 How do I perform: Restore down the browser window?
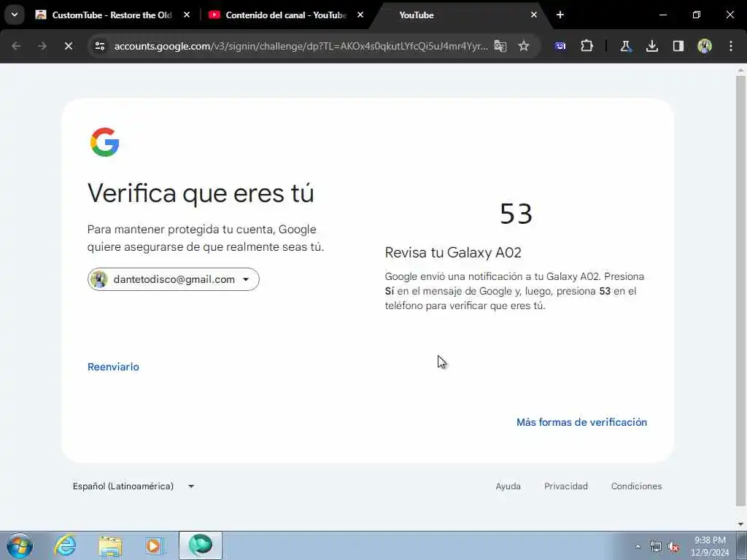pyautogui.click(x=697, y=15)
